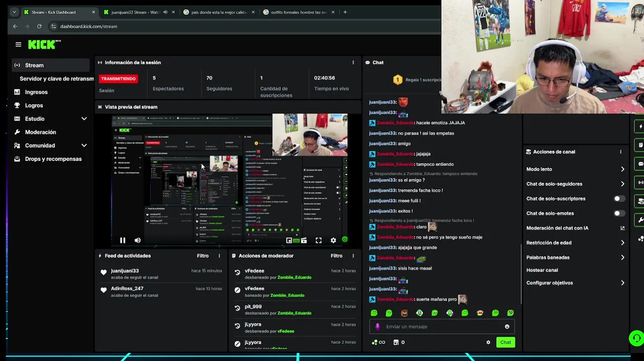Screen dimensions: 644x361
Task: Toggle Chat de solo-suscriptores switch
Action: [x=619, y=199]
